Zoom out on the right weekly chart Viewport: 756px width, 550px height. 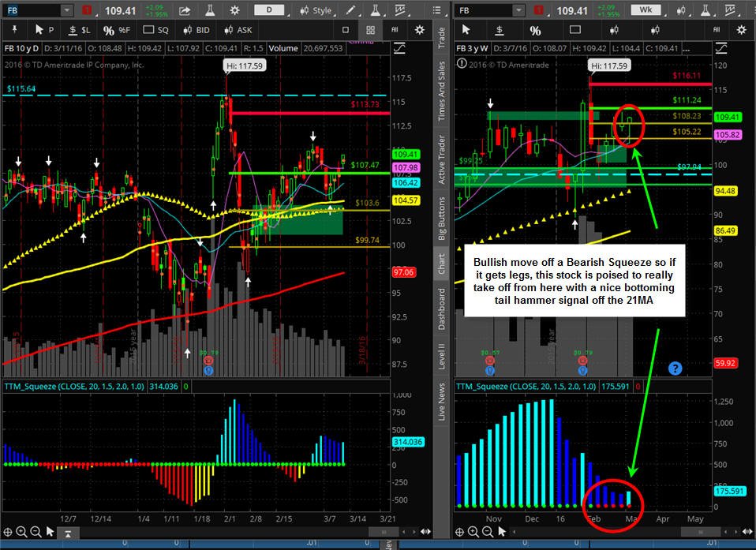point(487,532)
